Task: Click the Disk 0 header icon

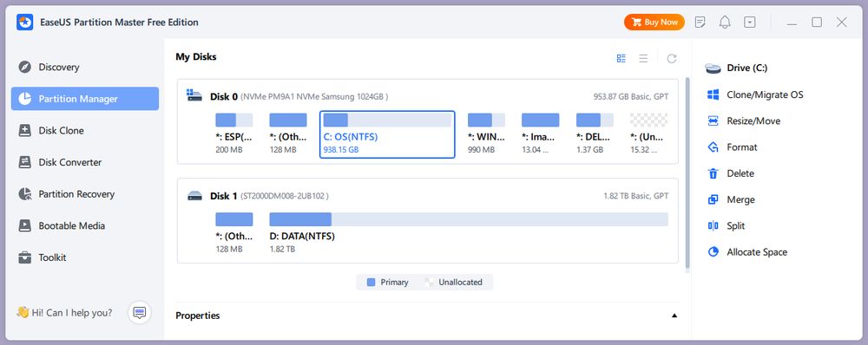Action: 194,95
